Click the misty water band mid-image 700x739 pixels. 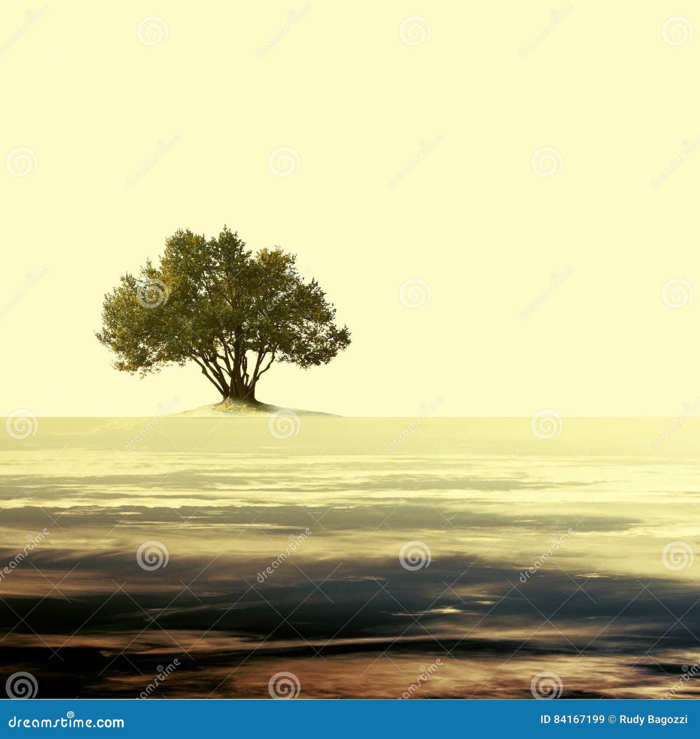(350, 503)
